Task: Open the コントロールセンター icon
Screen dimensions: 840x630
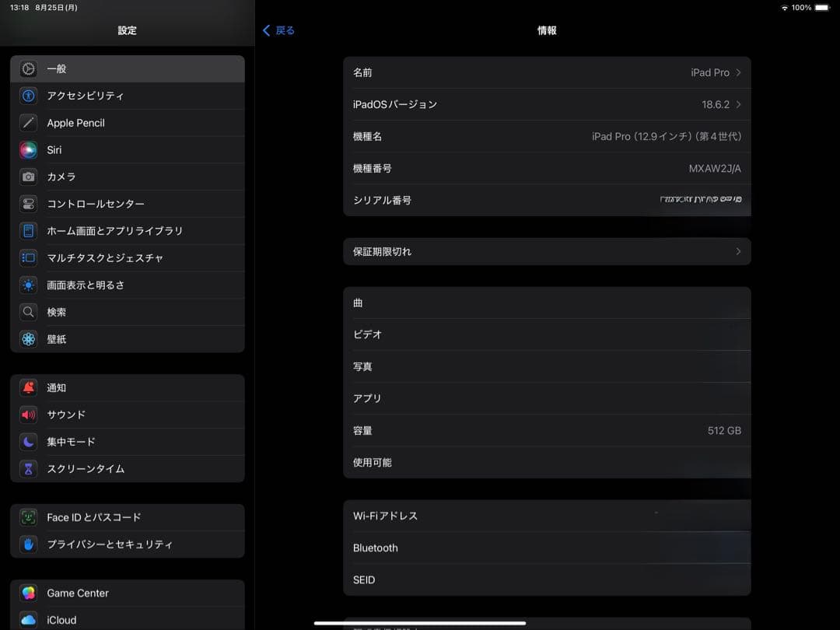Action: click(x=29, y=204)
